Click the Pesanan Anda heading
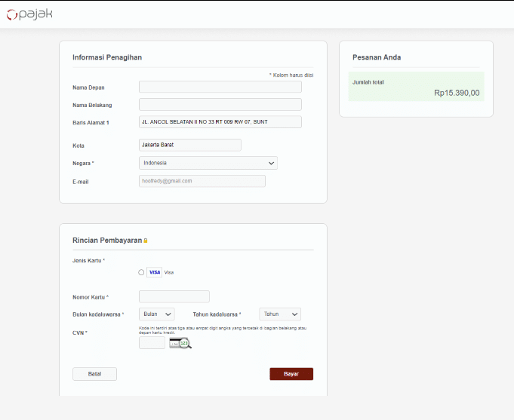The image size is (514, 420). coord(377,57)
